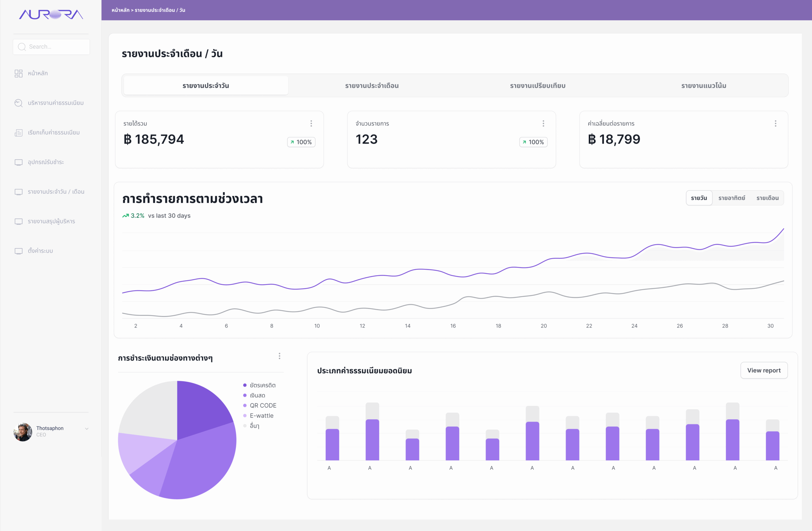
Task: Open options menu on รายได้รวม card
Action: (311, 123)
